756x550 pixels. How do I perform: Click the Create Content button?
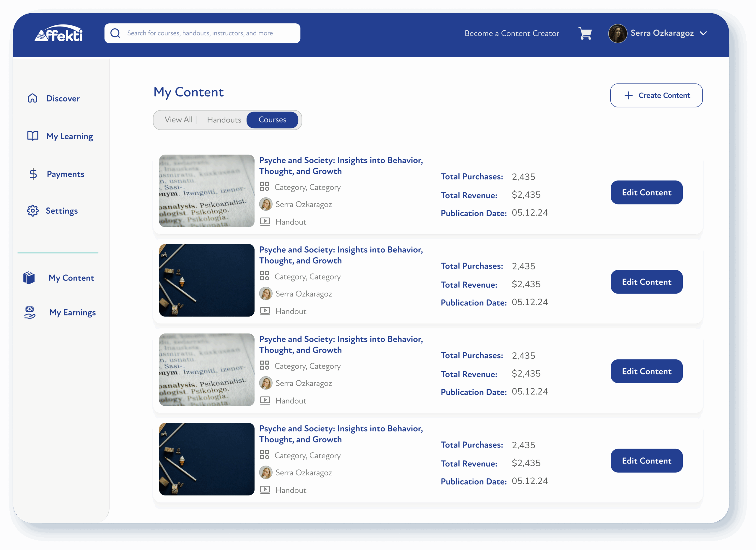(x=656, y=95)
